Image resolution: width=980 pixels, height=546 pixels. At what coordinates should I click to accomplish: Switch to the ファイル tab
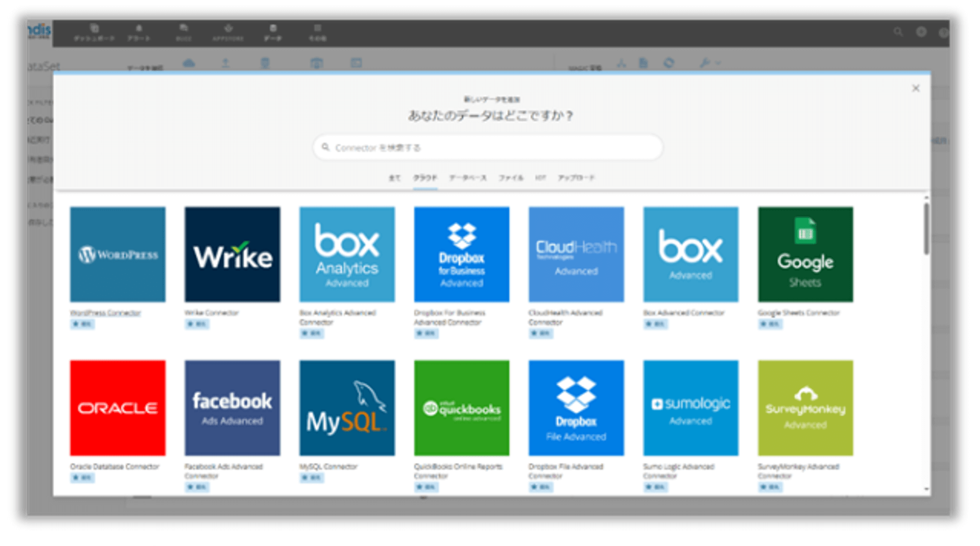[511, 178]
